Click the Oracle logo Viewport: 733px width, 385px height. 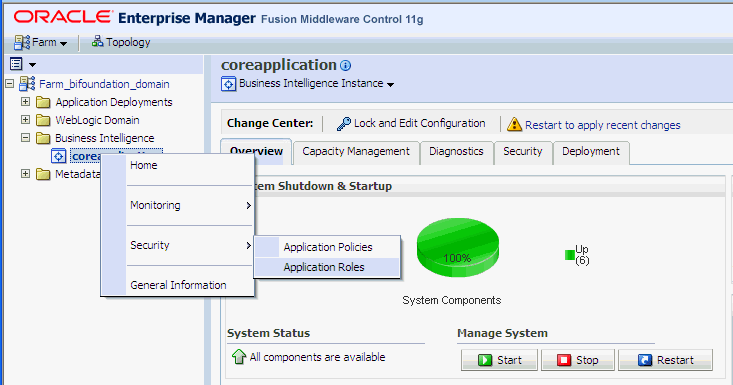click(x=64, y=17)
